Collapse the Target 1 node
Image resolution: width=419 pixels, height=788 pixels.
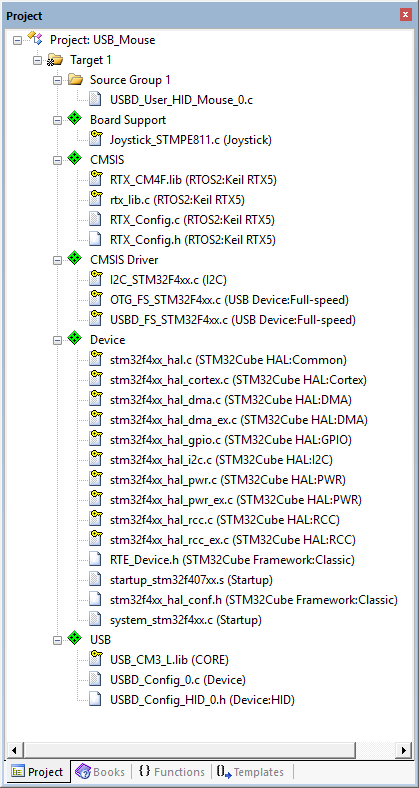tap(37, 60)
